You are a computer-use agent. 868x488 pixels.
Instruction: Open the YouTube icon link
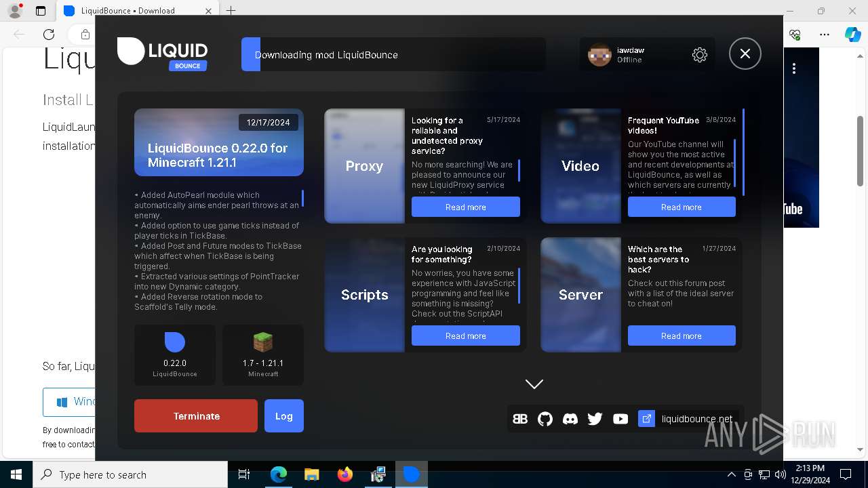coord(620,419)
